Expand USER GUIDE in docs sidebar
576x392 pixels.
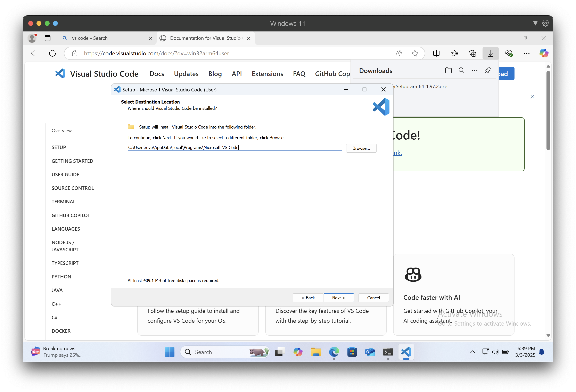pyautogui.click(x=65, y=174)
